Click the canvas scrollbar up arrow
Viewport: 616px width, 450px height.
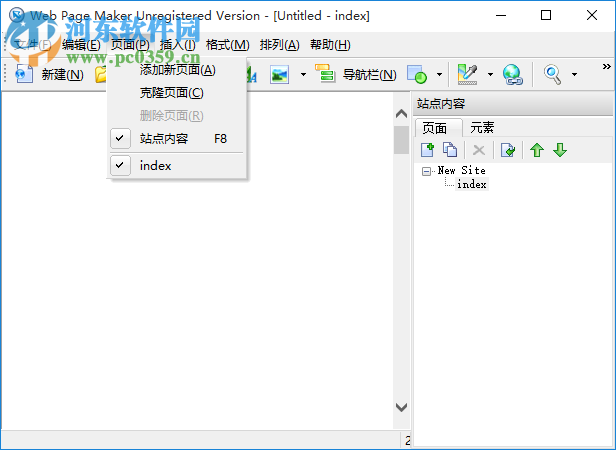coord(401,114)
